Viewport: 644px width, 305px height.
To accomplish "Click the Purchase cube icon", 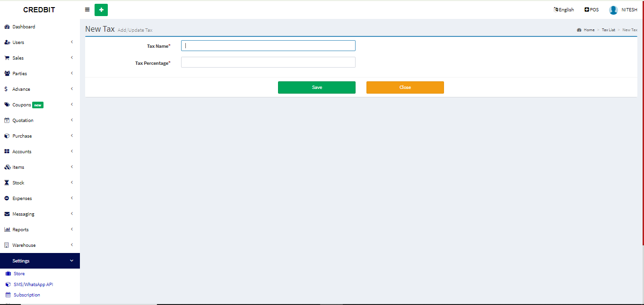I will [7, 136].
